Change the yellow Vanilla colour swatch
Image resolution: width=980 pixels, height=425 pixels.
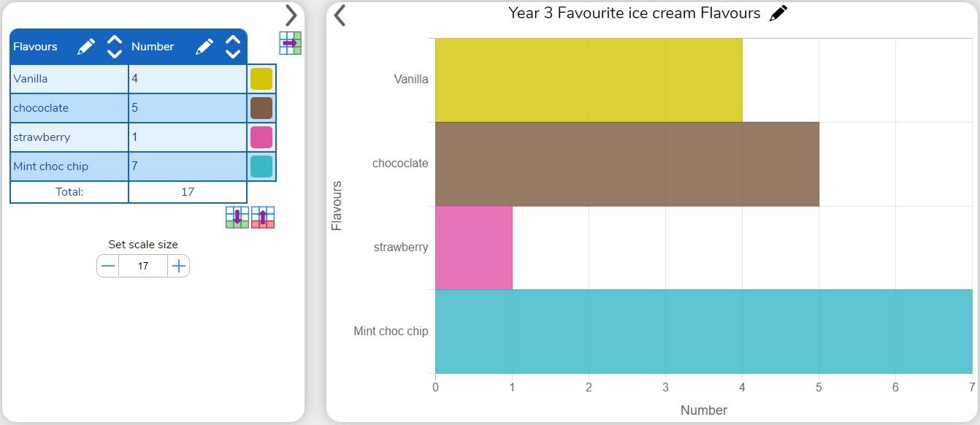point(261,79)
